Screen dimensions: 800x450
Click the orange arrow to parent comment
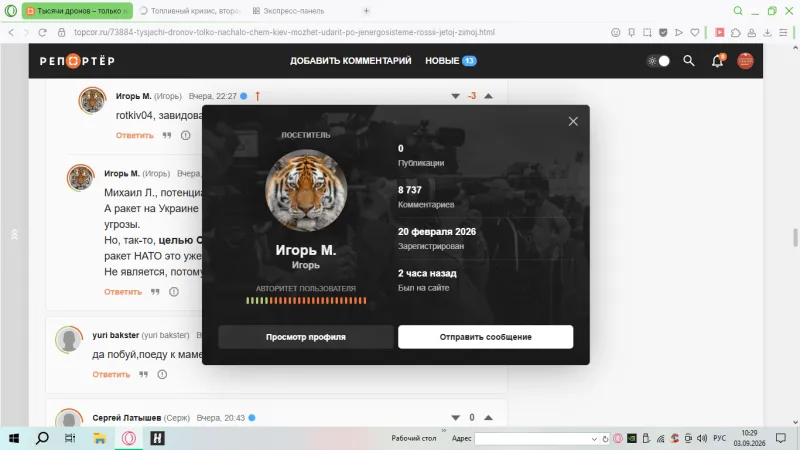[258, 96]
